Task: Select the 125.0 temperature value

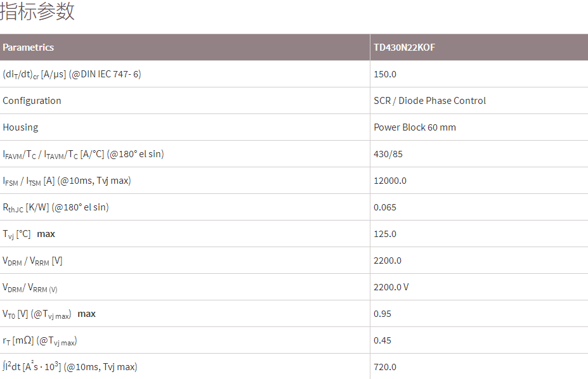Action: pos(384,234)
